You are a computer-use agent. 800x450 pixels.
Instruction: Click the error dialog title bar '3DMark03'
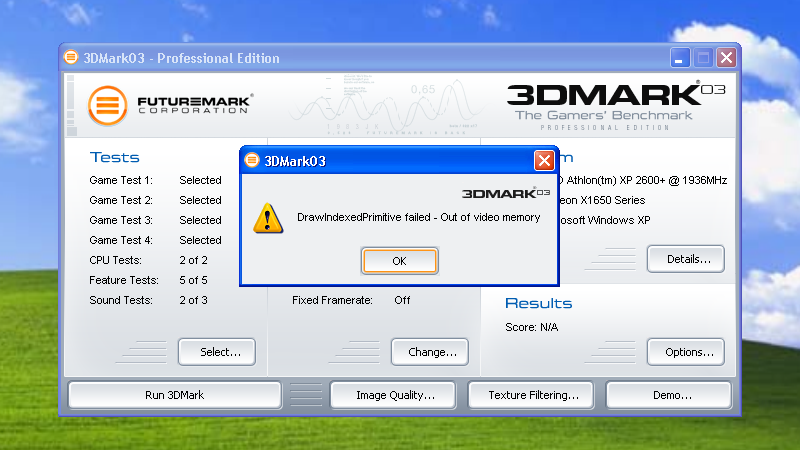(x=295, y=161)
